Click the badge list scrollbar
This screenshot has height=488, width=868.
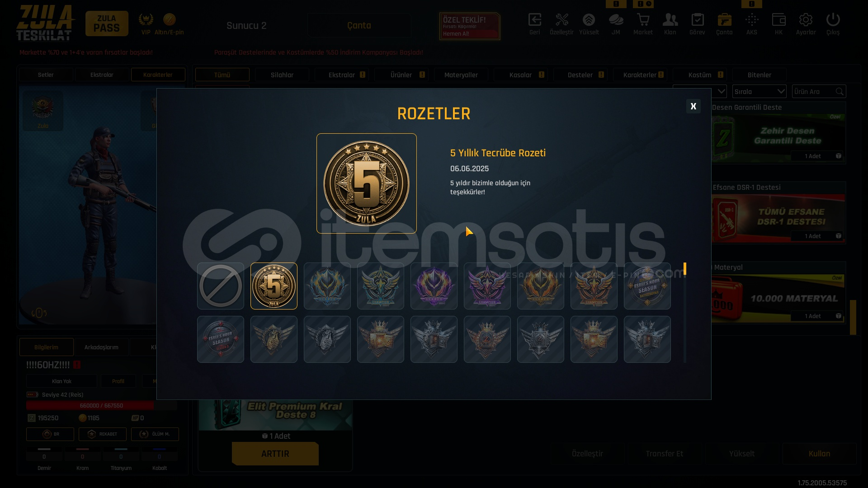point(685,313)
